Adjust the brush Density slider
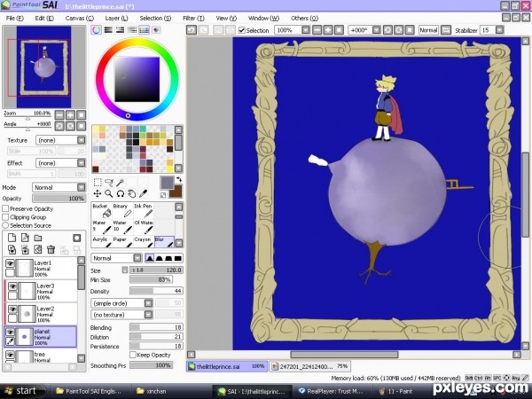The width and height of the screenshot is (532, 399). pos(156,291)
